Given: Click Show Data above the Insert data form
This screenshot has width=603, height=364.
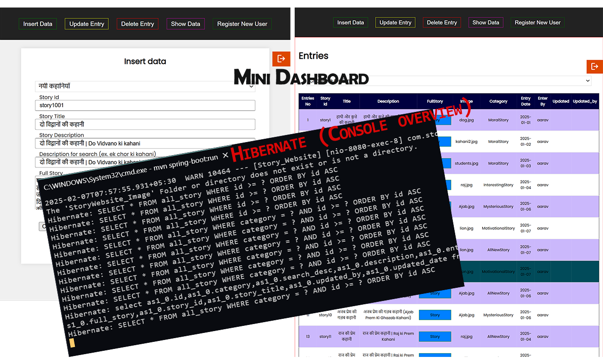Looking at the screenshot, I should click(x=185, y=24).
